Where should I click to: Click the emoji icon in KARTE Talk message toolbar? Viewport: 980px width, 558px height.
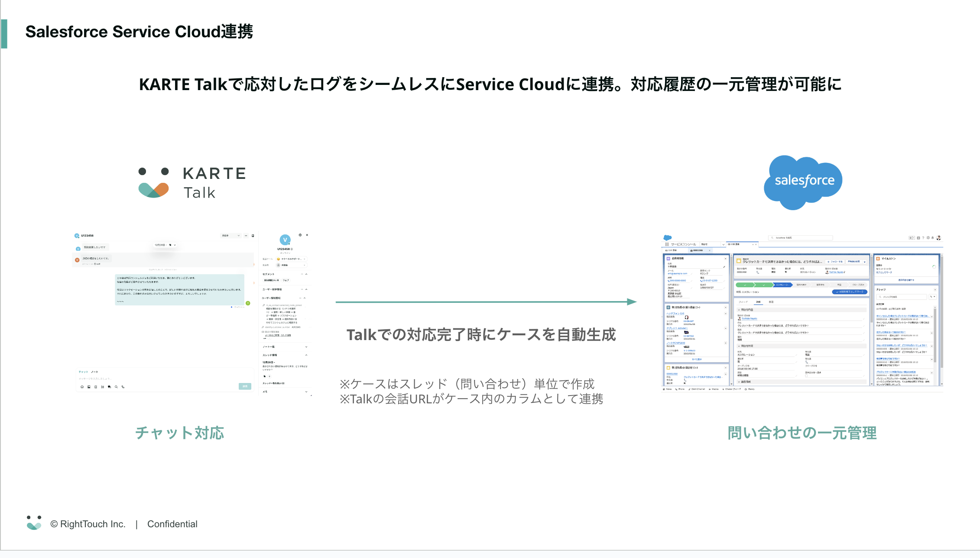tap(82, 387)
